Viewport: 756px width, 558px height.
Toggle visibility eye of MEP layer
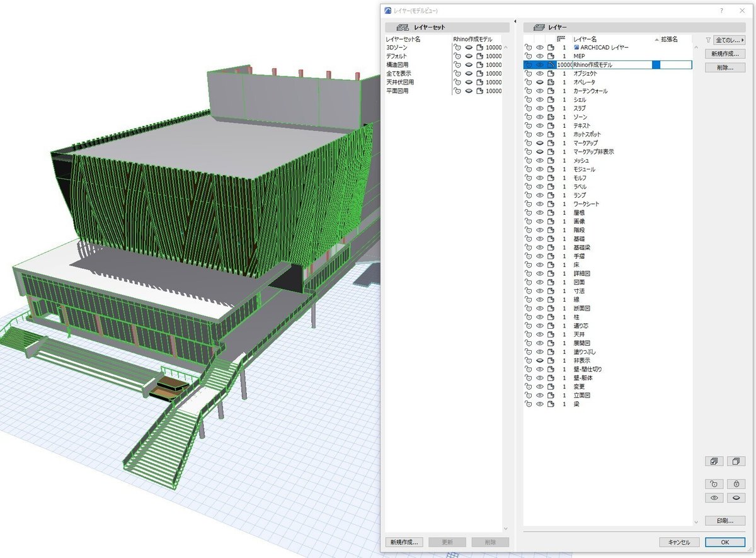[x=540, y=56]
